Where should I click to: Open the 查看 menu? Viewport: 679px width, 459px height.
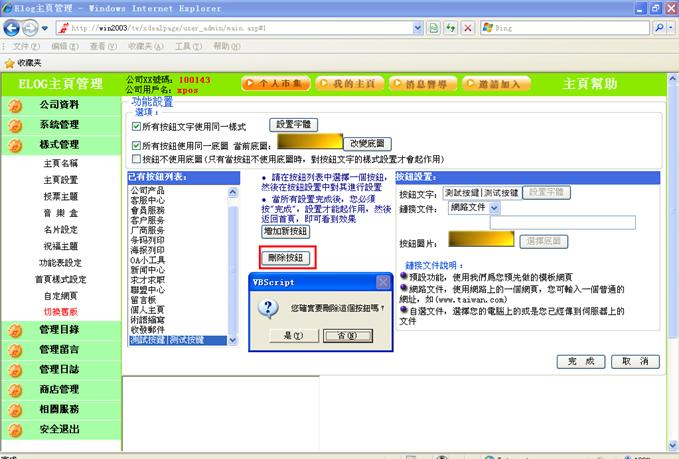[102, 46]
